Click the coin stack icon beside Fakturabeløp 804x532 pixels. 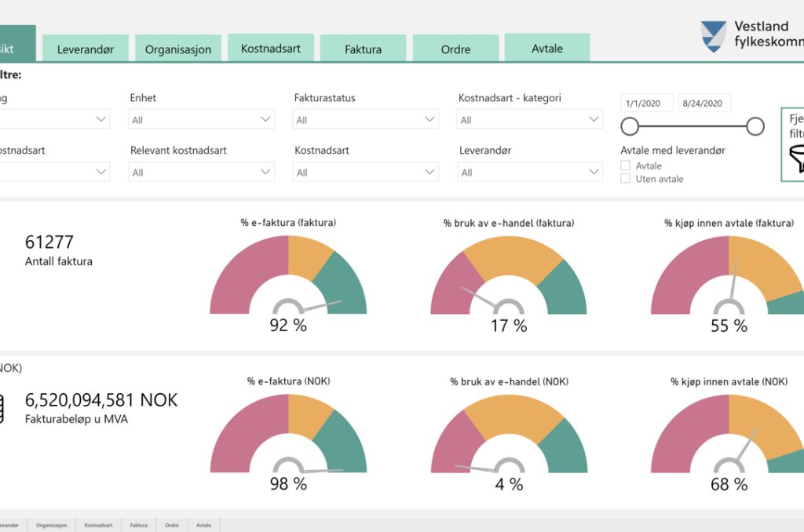point(2,409)
